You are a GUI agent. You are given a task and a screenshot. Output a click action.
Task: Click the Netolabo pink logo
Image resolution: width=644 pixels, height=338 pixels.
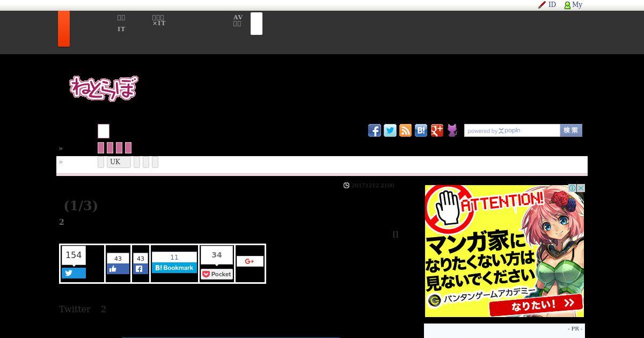pos(104,89)
